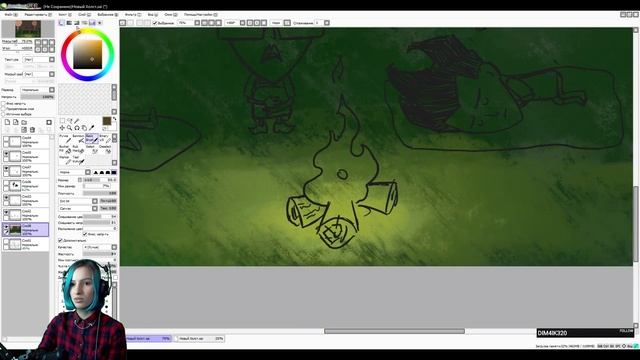Open the brush Норма mode dropdown

[87, 172]
